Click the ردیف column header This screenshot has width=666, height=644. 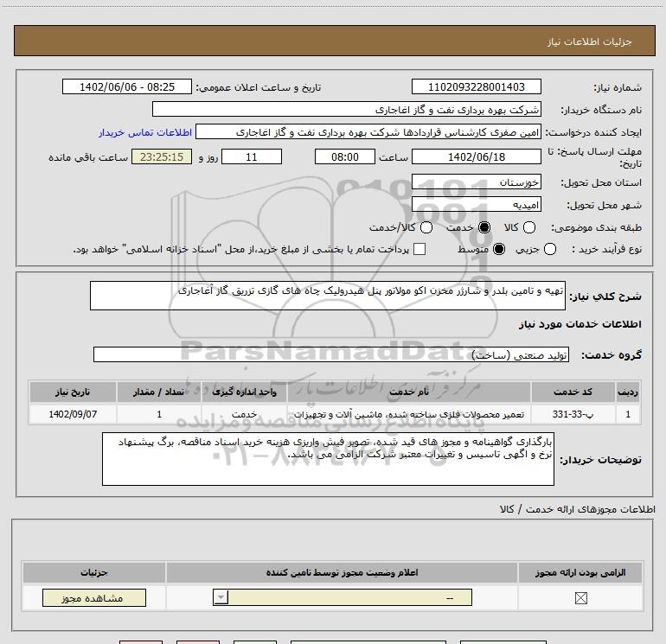[x=628, y=392]
